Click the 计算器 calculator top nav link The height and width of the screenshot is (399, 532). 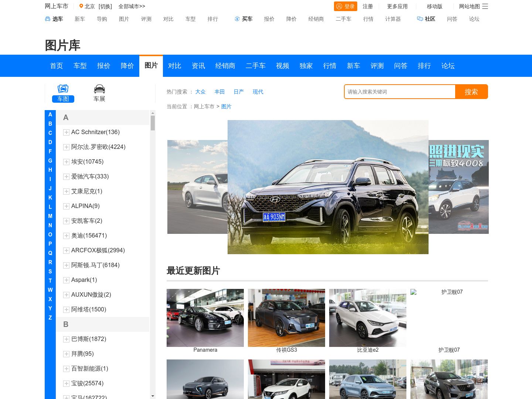click(393, 19)
